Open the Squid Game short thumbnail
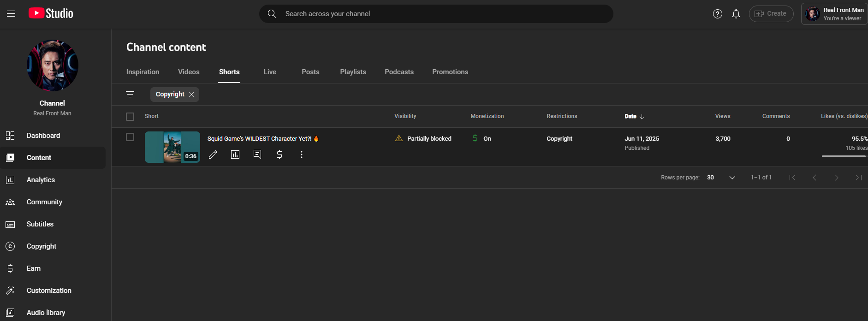The width and height of the screenshot is (868, 321). click(172, 147)
